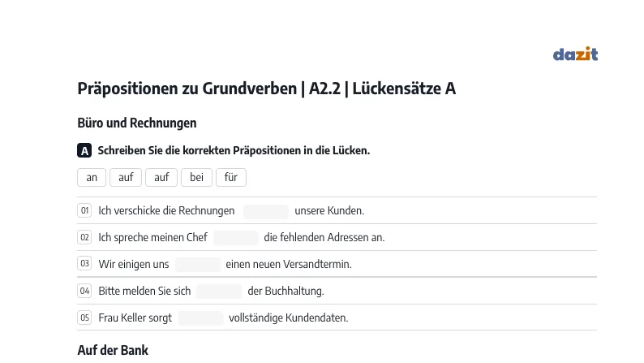The image size is (644, 363).
Task: Select the 'an' preposition chip
Action: [92, 177]
